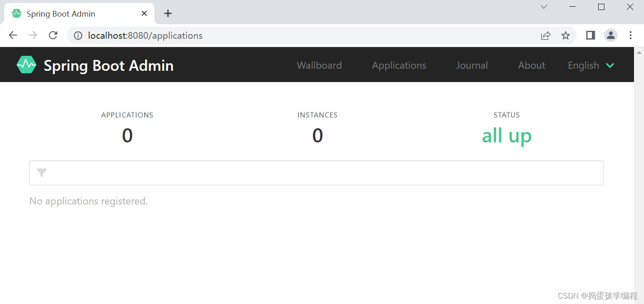This screenshot has width=644, height=304.
Task: Open the browser profile avatar
Action: coord(611,35)
